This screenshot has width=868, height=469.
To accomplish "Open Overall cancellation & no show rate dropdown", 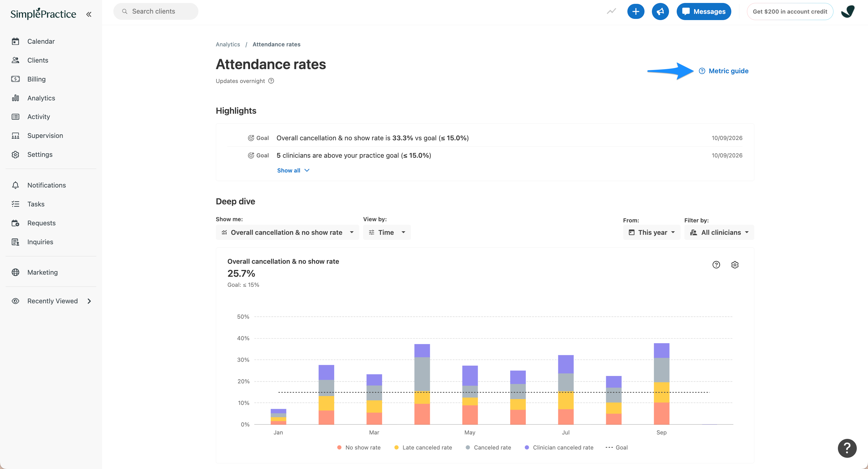I will point(287,232).
